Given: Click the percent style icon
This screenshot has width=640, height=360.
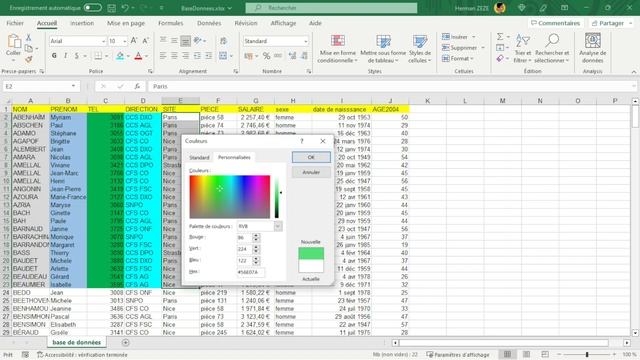Looking at the screenshot, I should (x=267, y=56).
